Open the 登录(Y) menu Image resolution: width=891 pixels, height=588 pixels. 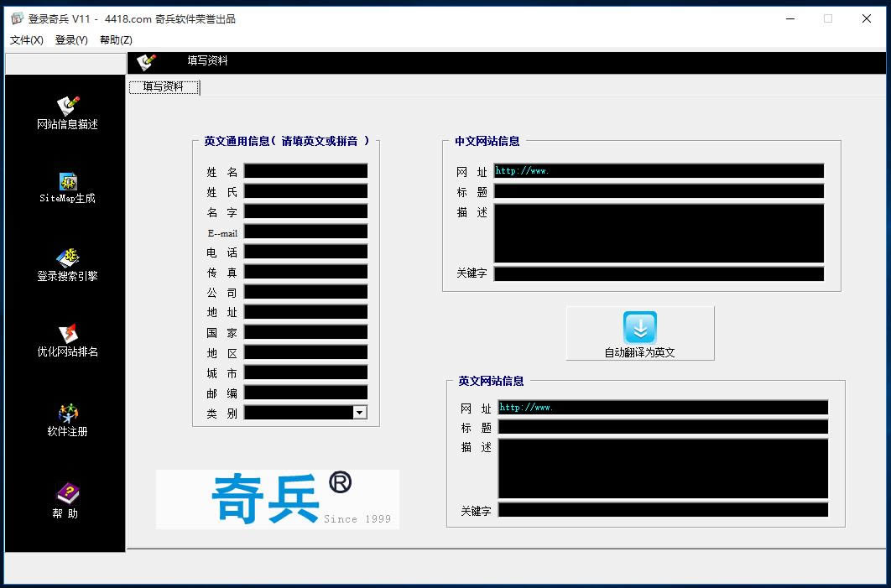pos(71,39)
